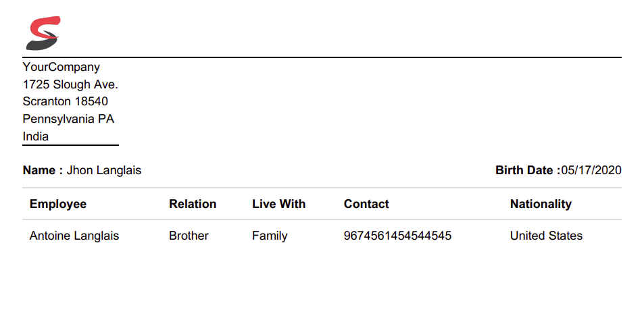Click the YourCompany name text
The height and width of the screenshot is (316, 644).
click(x=61, y=68)
